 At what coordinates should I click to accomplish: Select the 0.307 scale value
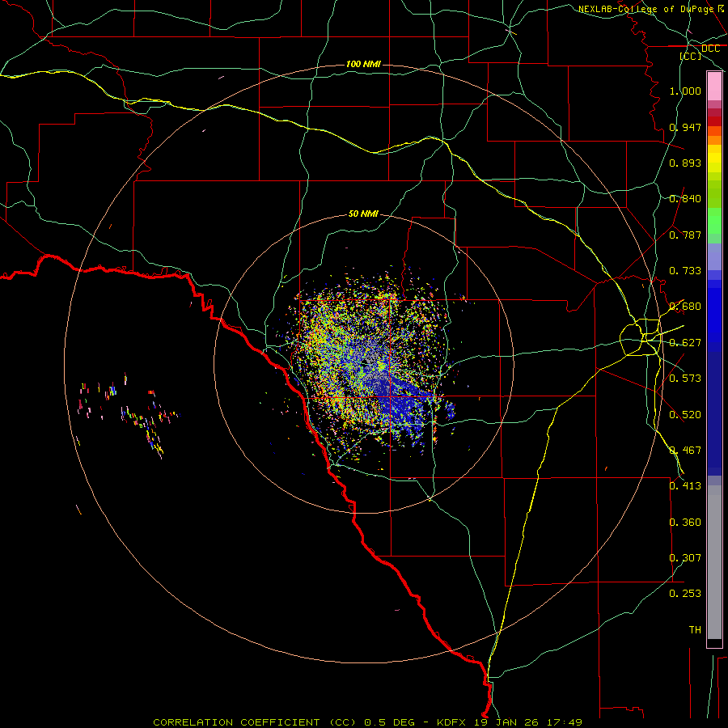685,558
